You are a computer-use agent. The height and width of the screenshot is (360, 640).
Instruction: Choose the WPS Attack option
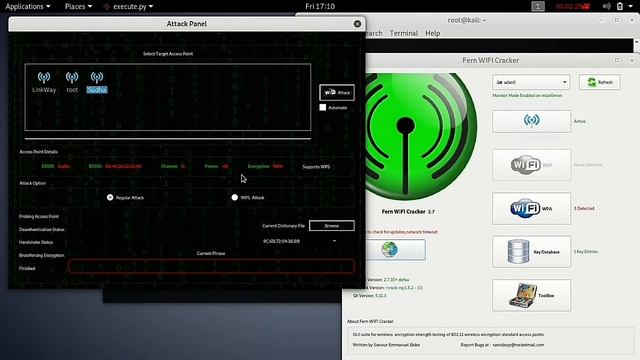point(235,198)
